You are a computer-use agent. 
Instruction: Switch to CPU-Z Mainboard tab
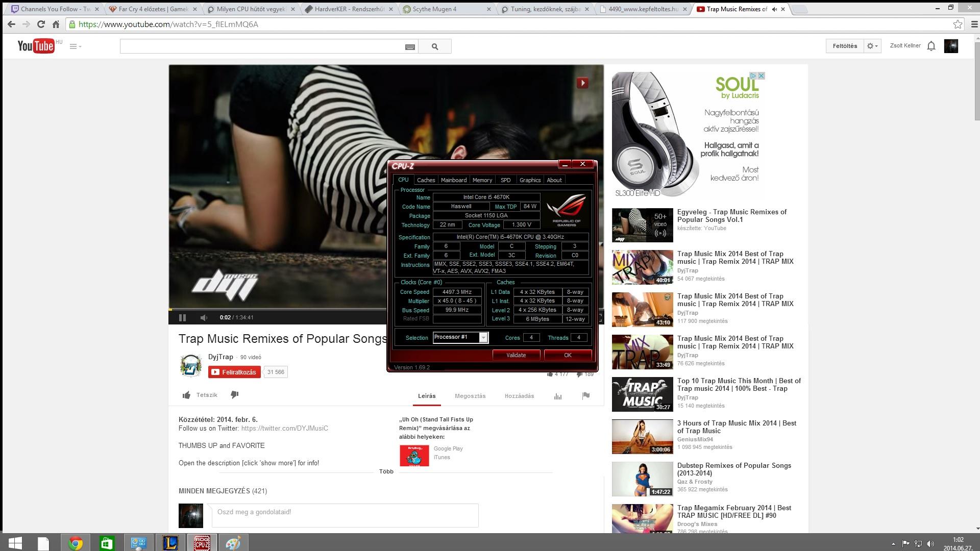coord(453,180)
